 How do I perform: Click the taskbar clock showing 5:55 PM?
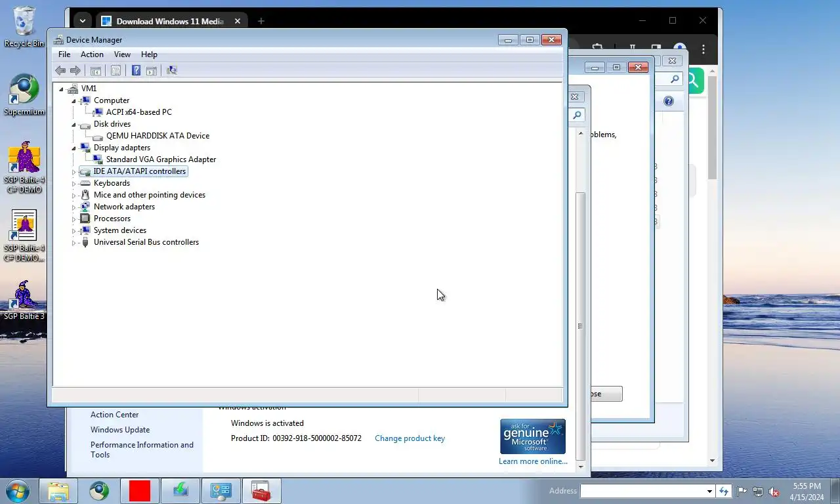click(807, 492)
